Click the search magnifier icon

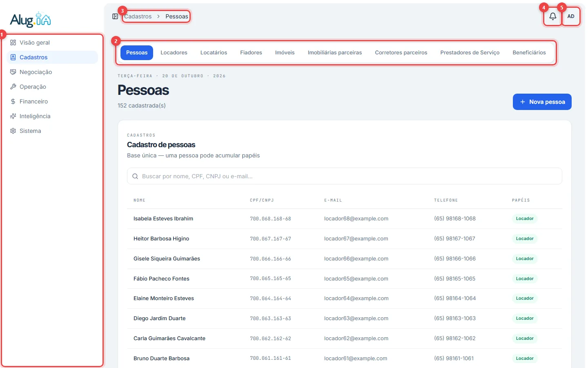135,176
